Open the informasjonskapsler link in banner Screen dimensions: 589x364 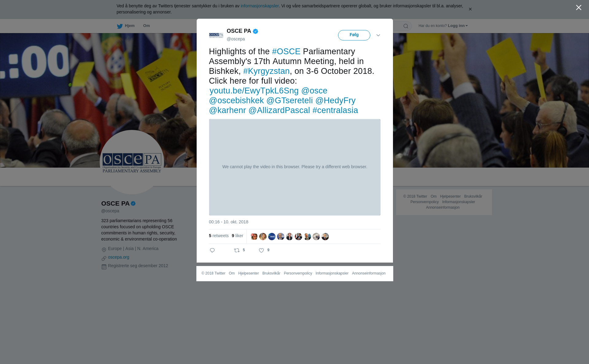260,6
